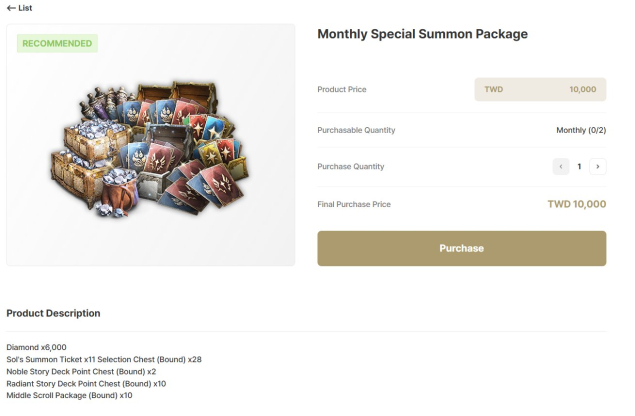The width and height of the screenshot is (635, 416).
Task: Decrease purchase quantity with left chevron
Action: pyautogui.click(x=561, y=167)
